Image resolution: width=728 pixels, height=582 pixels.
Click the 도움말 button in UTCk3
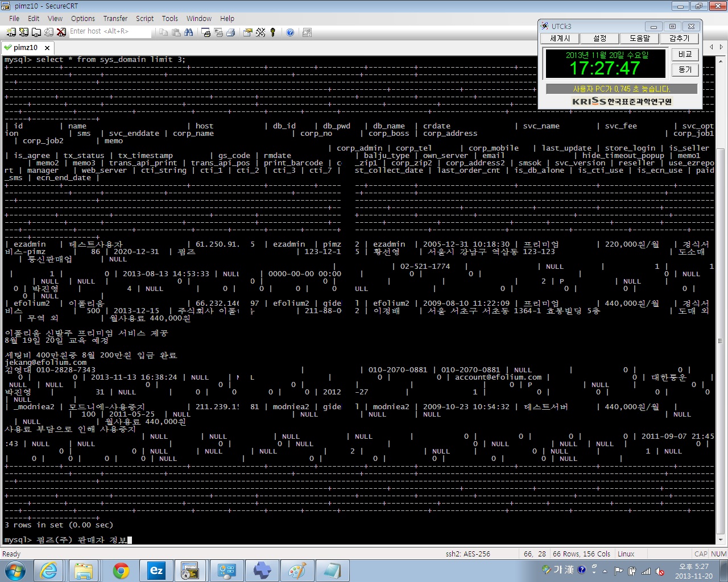click(639, 39)
